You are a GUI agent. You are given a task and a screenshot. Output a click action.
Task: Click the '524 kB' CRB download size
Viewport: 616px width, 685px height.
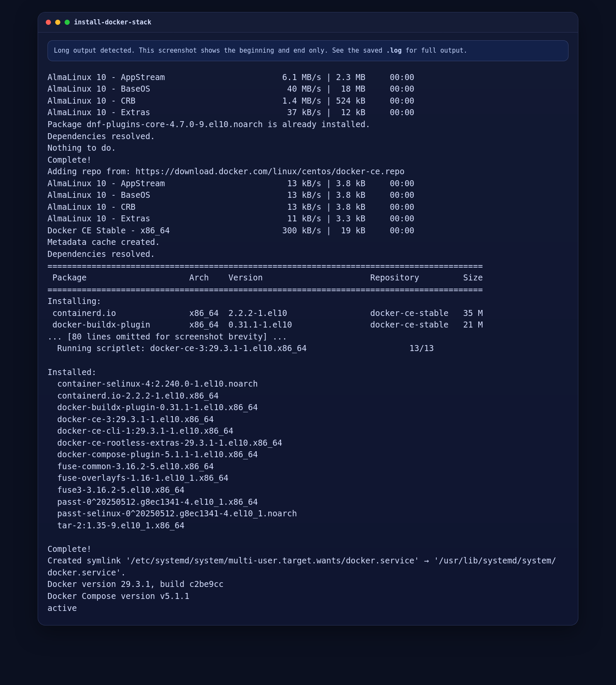click(x=351, y=101)
